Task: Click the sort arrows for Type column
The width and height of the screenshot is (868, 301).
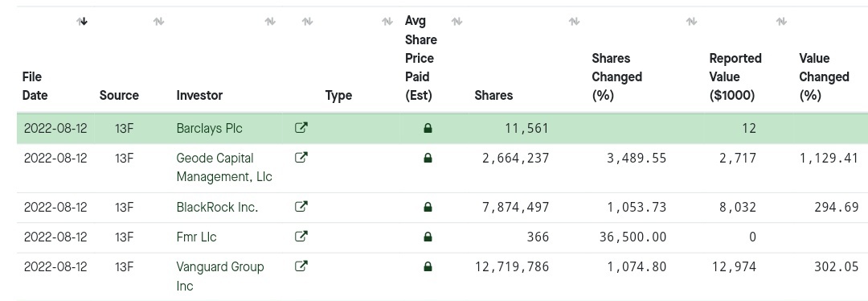Action: [x=387, y=22]
